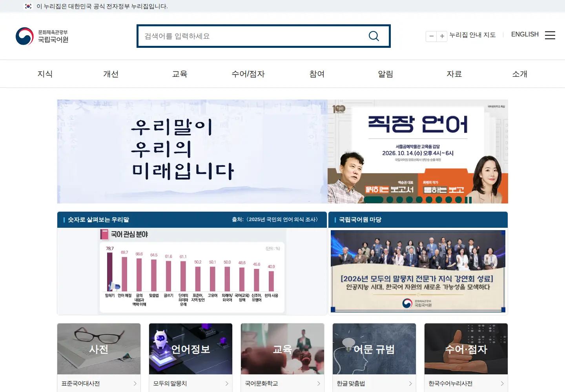The width and height of the screenshot is (565, 392).
Task: Open the 참여 menu
Action: [317, 74]
